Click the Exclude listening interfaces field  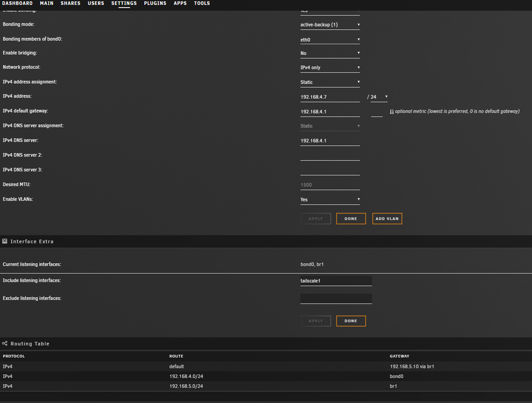point(336,299)
